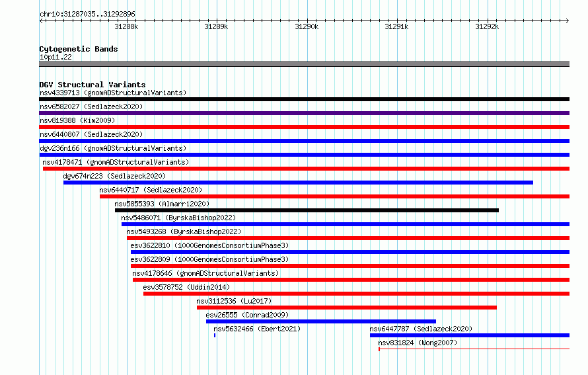The height and width of the screenshot is (375, 588).
Task: Click the thin red nsv831824 variant line
Action: tap(474, 349)
